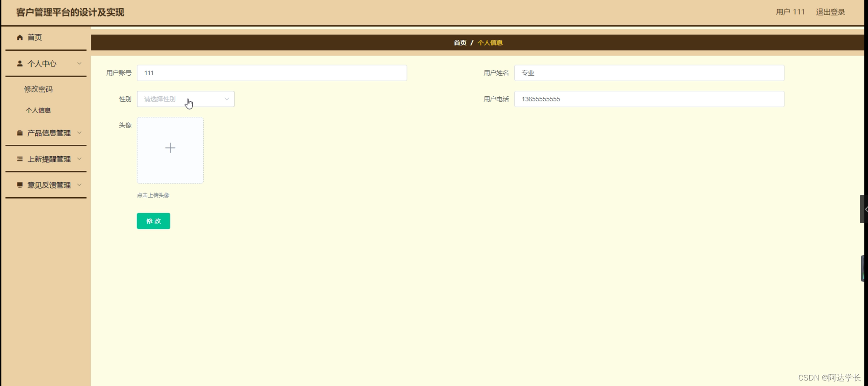Expand the 意见反馈管理 menu chevron

79,185
